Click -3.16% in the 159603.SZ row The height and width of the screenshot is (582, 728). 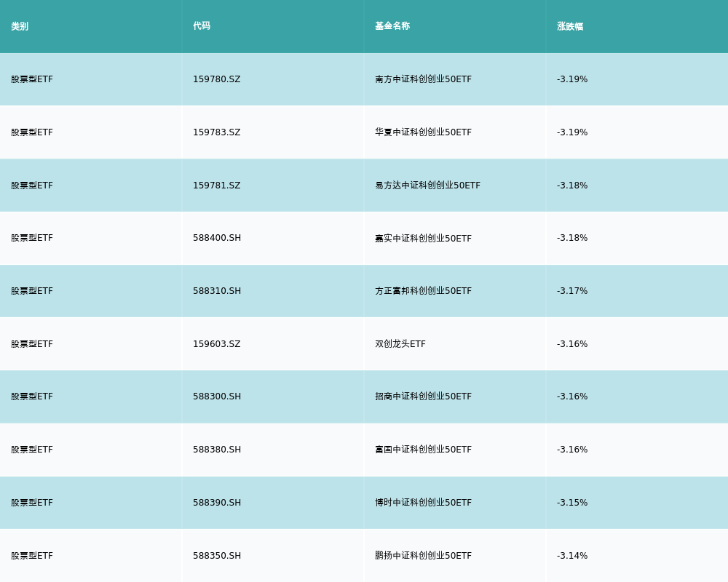(572, 344)
